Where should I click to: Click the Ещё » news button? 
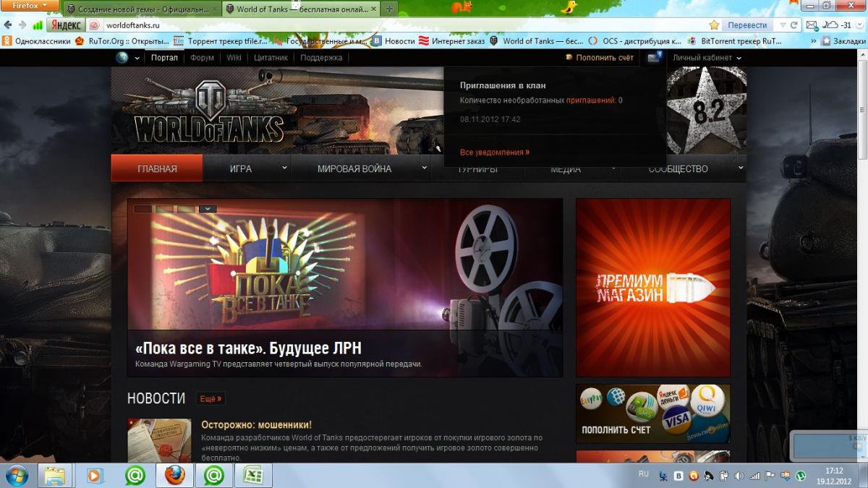pyautogui.click(x=210, y=398)
